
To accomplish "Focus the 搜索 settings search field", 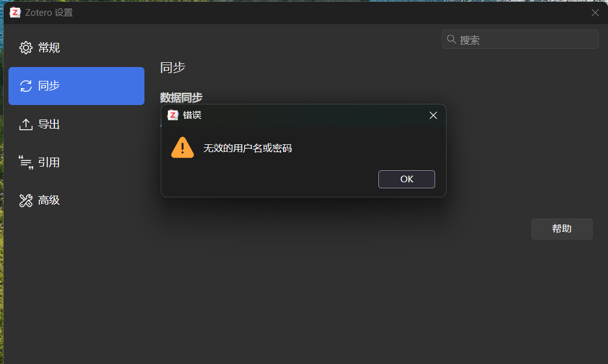I will pyautogui.click(x=520, y=39).
